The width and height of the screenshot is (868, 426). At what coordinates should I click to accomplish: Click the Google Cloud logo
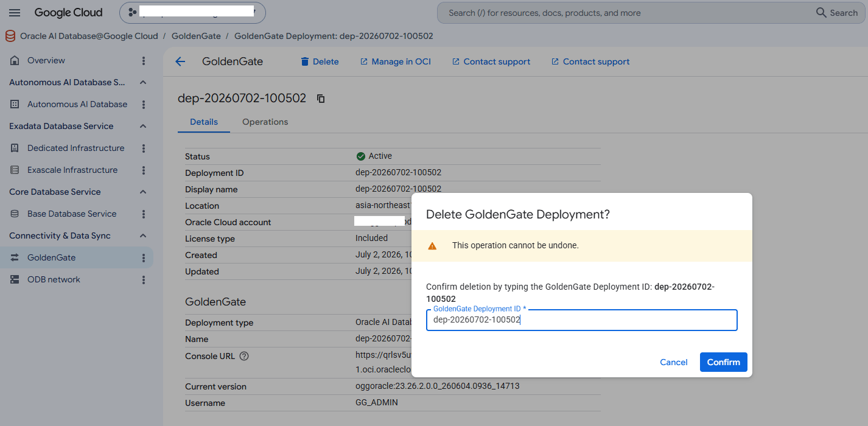68,13
